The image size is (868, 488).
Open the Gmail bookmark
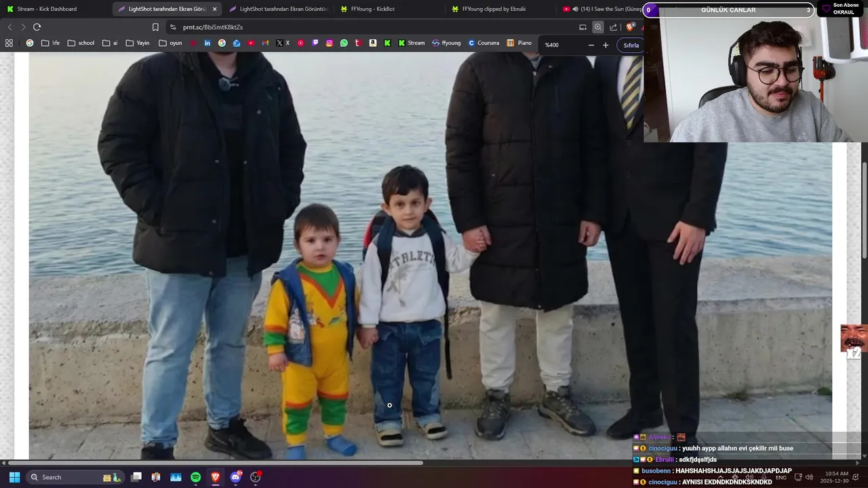(265, 43)
